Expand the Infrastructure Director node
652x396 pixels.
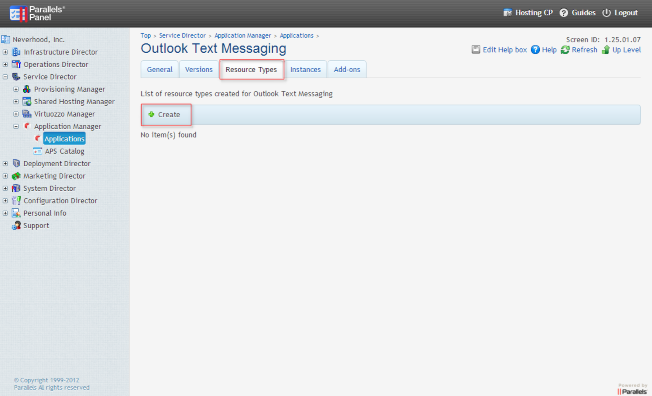pyautogui.click(x=5, y=52)
